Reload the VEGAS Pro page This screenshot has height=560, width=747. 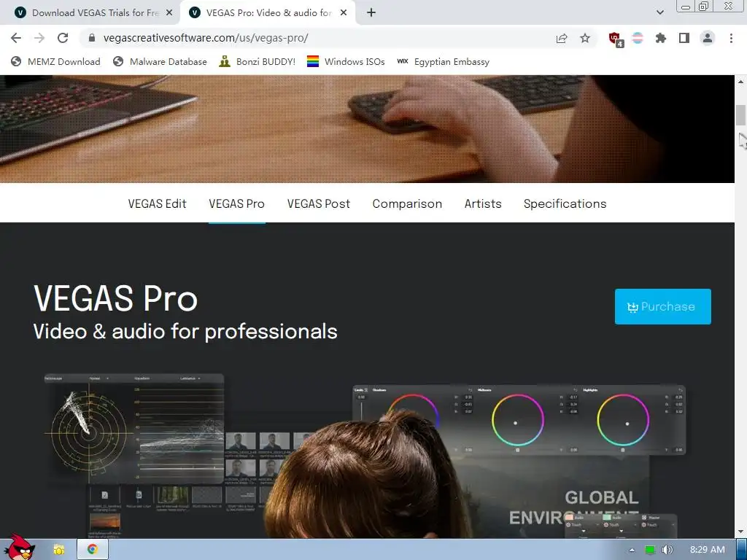(x=63, y=38)
